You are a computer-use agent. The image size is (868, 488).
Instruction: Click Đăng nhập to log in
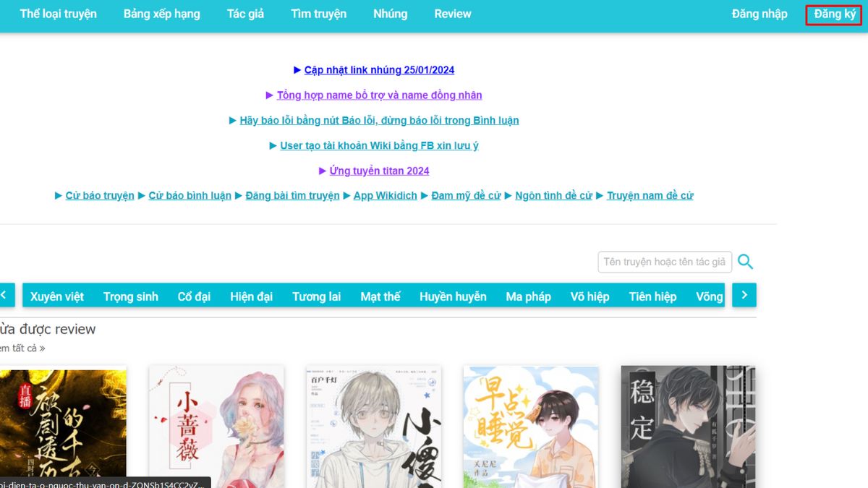tap(759, 14)
